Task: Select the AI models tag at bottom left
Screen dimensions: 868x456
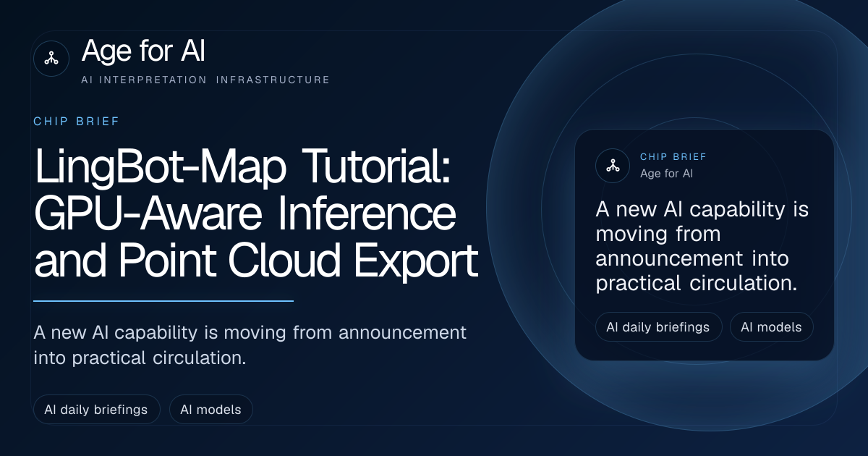Action: [x=210, y=410]
